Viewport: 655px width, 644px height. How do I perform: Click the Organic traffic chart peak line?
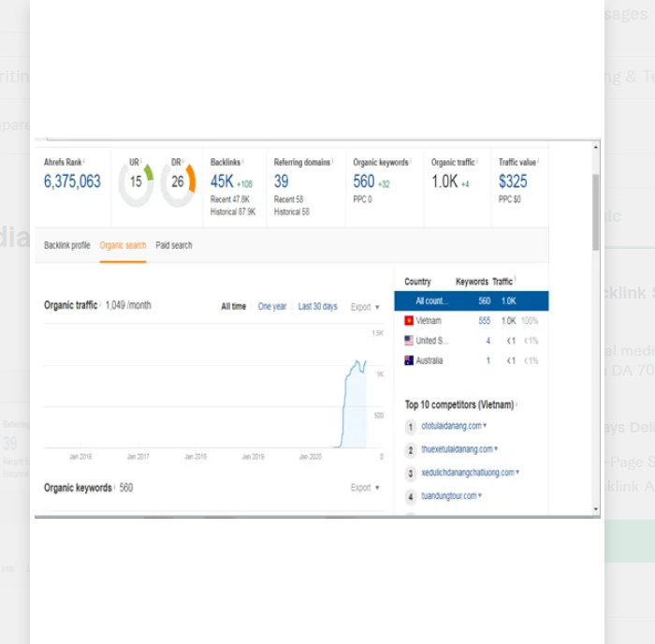tap(357, 361)
